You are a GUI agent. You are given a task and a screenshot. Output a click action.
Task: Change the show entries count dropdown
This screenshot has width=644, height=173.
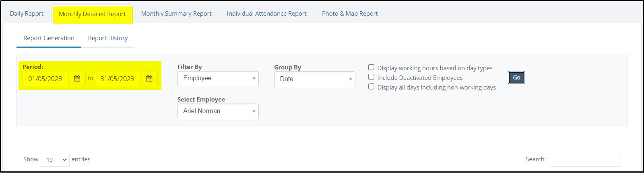pyautogui.click(x=55, y=160)
